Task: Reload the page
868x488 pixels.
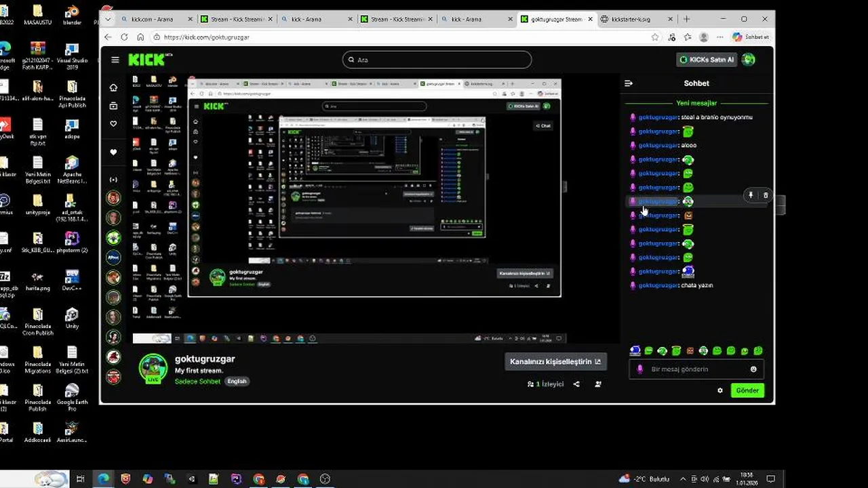Action: (x=124, y=37)
